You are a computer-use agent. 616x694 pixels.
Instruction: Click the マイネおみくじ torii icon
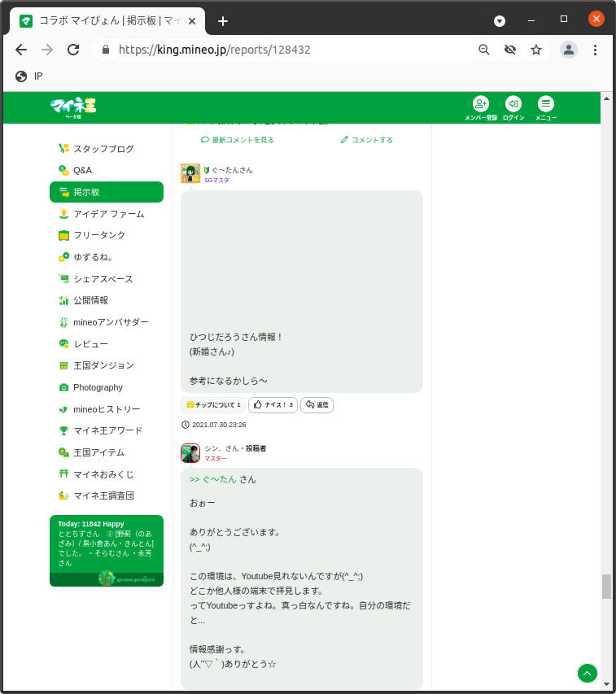click(63, 474)
